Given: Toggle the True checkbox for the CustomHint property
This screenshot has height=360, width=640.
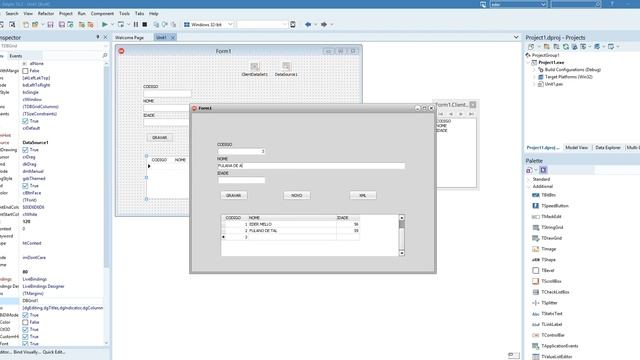Looking at the screenshot, I should (25, 337).
